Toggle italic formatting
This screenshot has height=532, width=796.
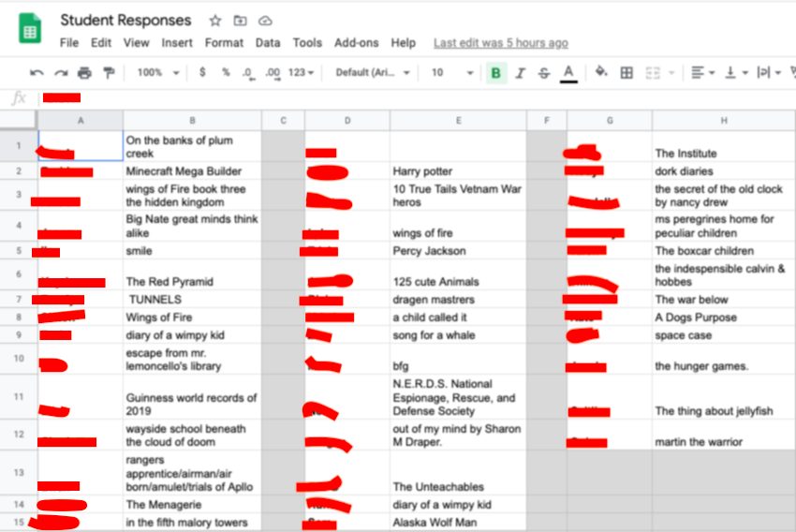(520, 73)
